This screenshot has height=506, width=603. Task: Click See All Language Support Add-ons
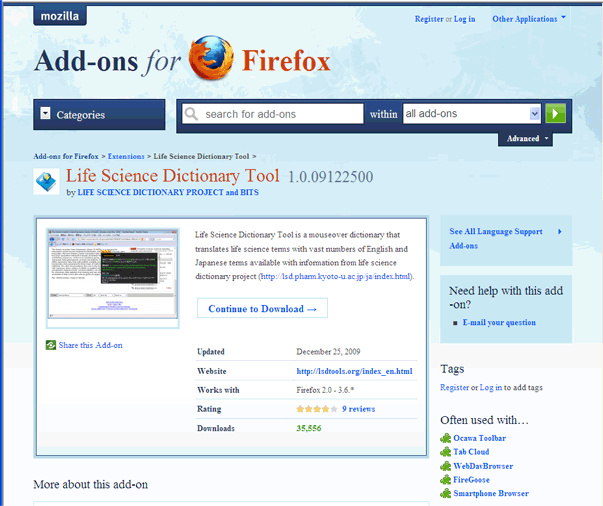[x=497, y=238]
